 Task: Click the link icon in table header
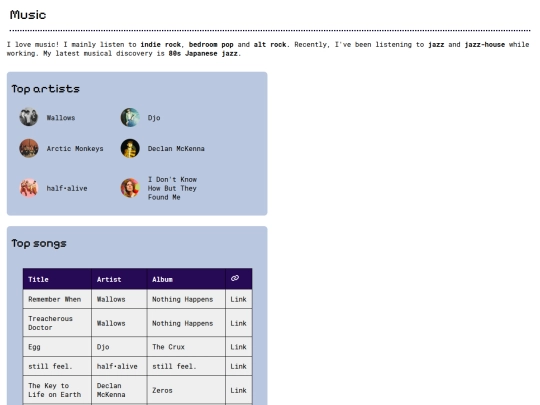(x=235, y=278)
